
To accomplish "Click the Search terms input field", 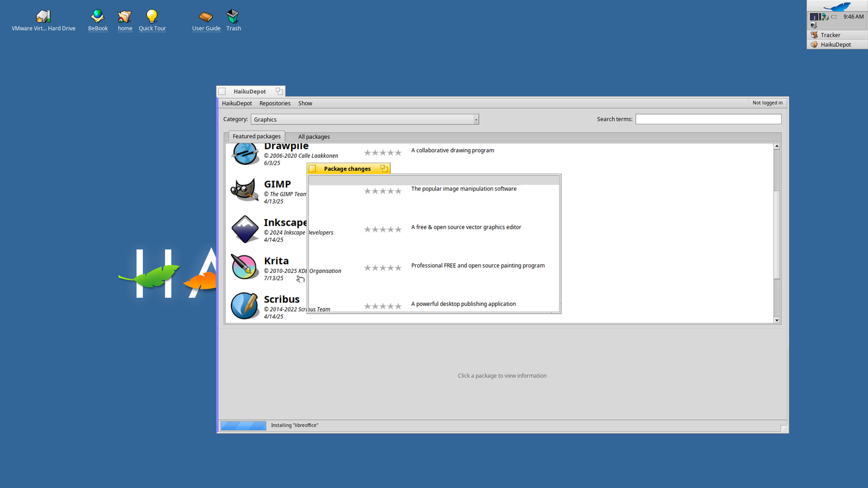I will (708, 119).
